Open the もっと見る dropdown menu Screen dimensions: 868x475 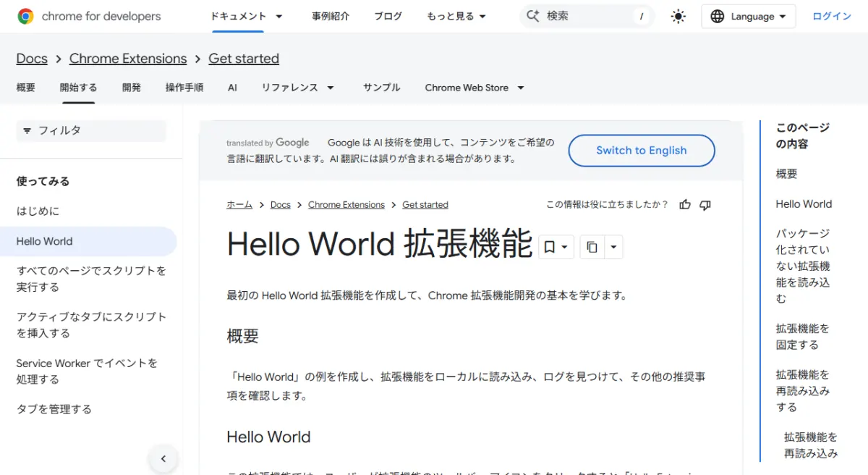[x=456, y=16]
